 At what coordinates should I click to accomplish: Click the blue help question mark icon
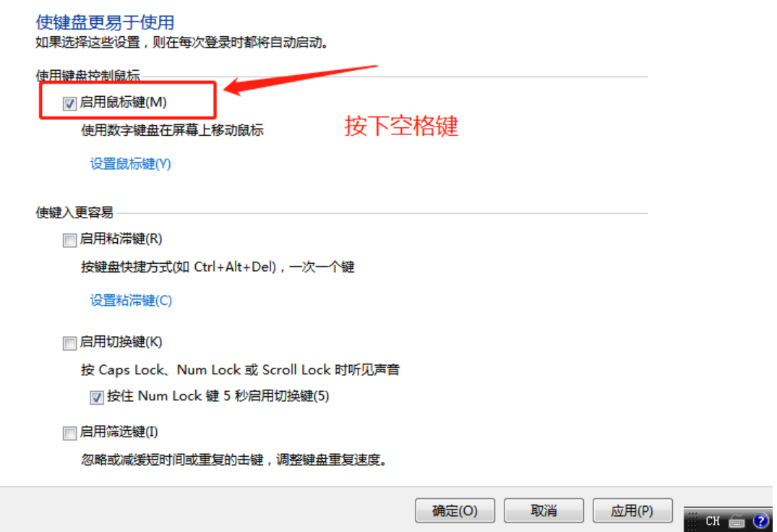[x=760, y=520]
